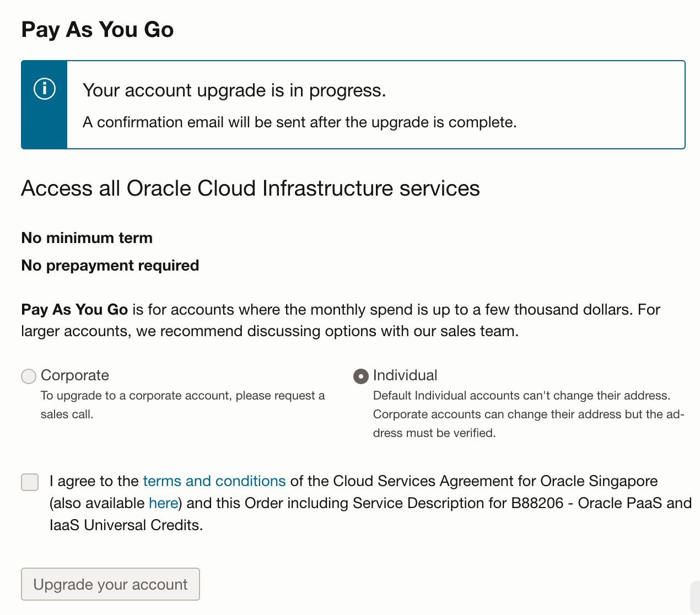Viewport: 700px width, 615px height.
Task: Click the "No minimum term" text
Action: coord(87,238)
